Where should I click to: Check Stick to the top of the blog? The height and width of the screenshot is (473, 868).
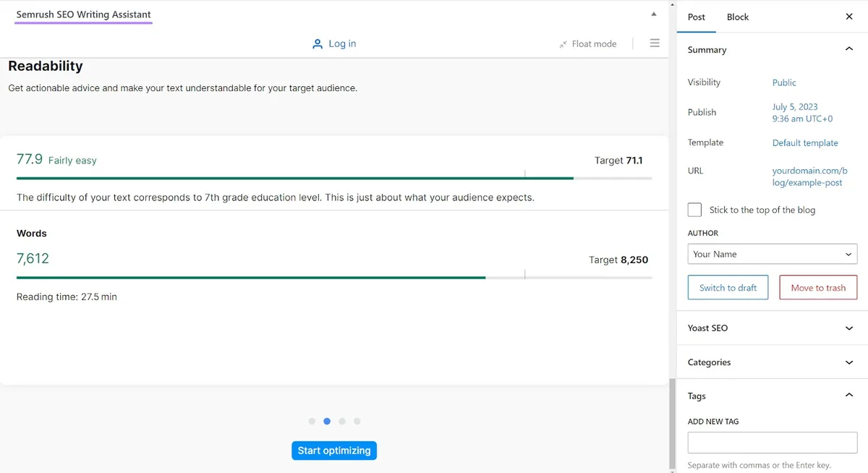(x=694, y=210)
